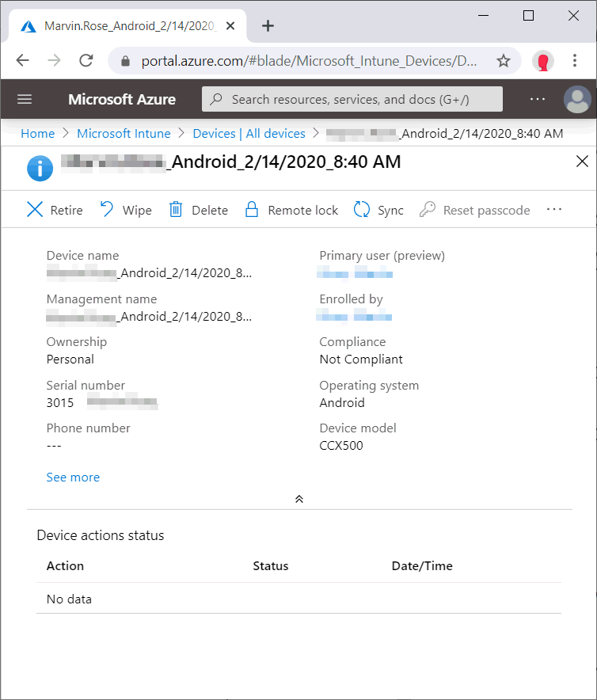Minimize the browser window

click(x=483, y=16)
